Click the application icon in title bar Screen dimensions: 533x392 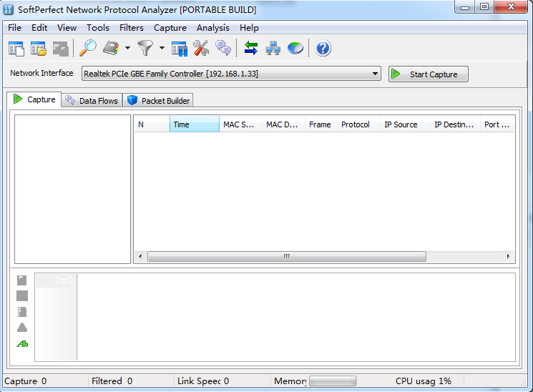tap(9, 9)
